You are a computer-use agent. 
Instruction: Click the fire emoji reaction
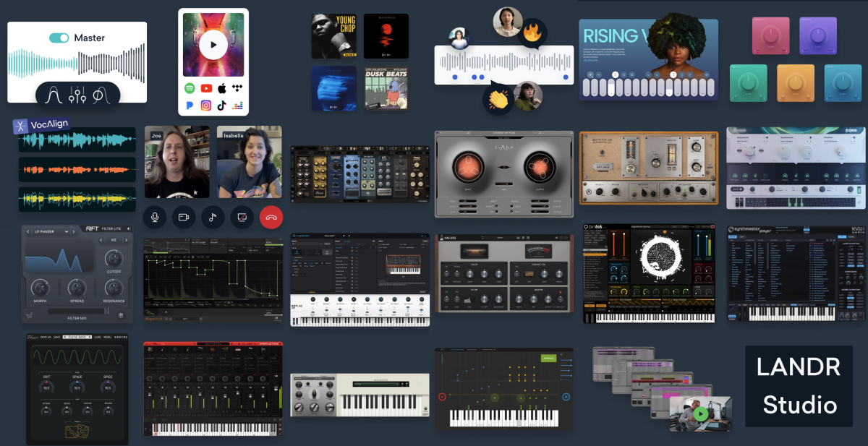[532, 32]
